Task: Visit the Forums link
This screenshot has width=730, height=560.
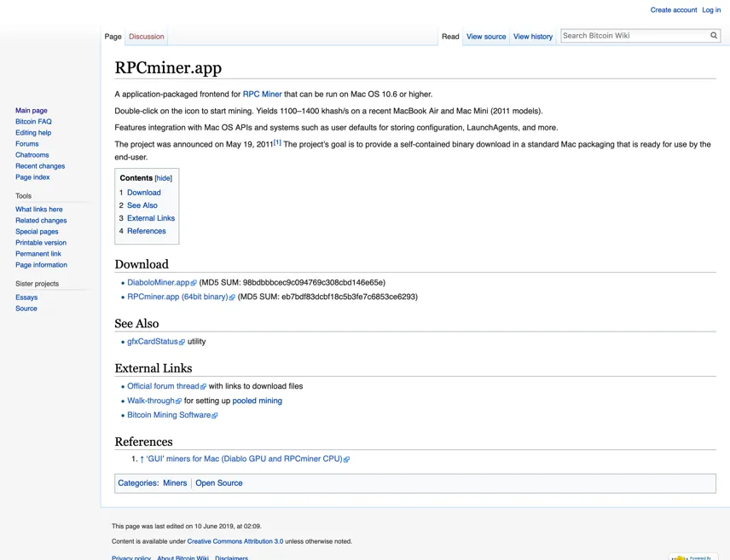Action: (x=27, y=144)
